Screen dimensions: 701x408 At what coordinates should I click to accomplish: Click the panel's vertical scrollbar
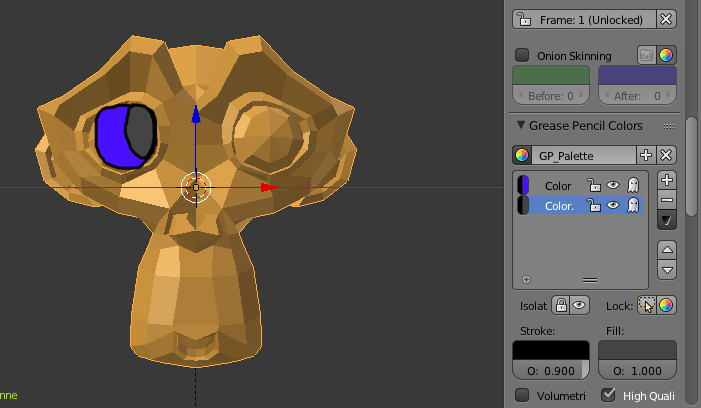692,168
